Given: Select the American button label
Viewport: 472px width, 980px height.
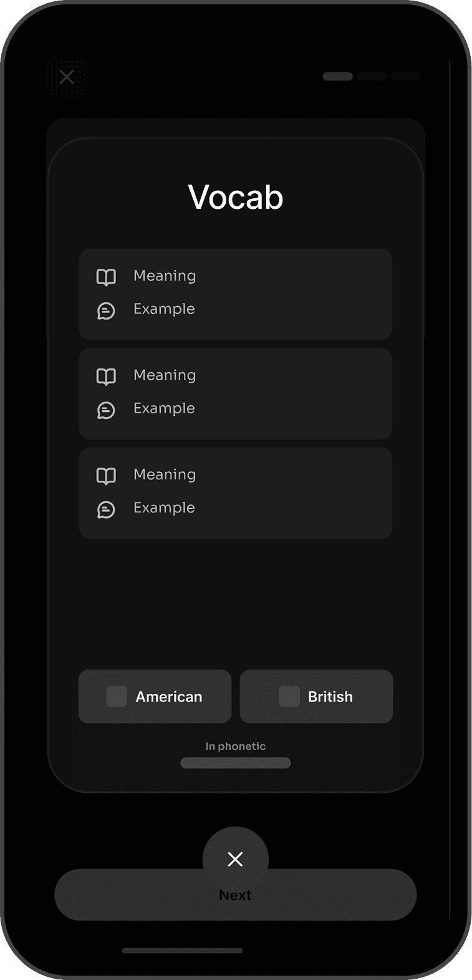Looking at the screenshot, I should coord(169,696).
